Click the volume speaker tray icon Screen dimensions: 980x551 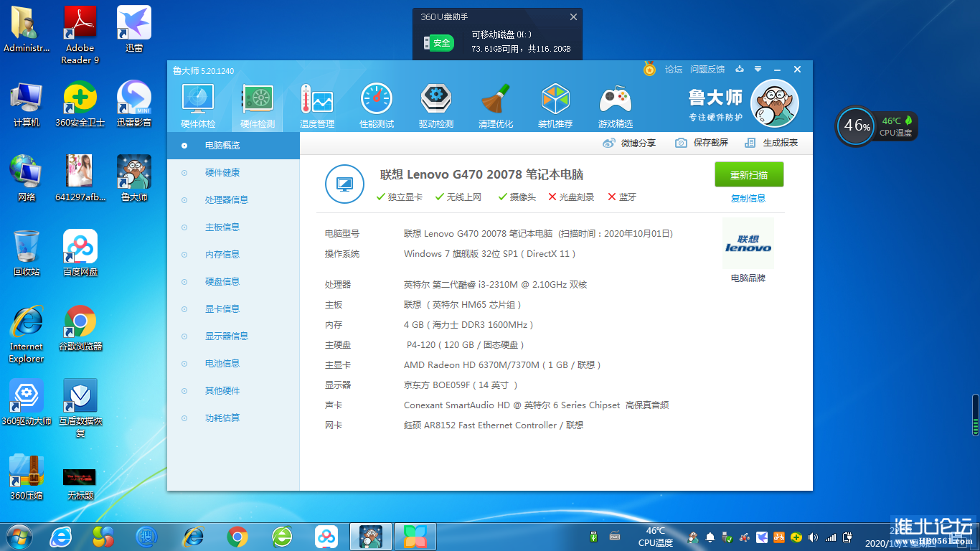point(813,537)
